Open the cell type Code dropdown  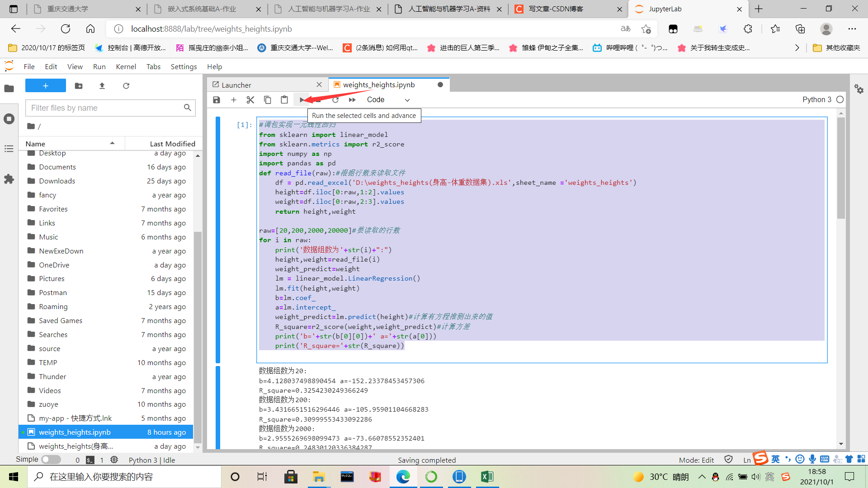(x=388, y=100)
